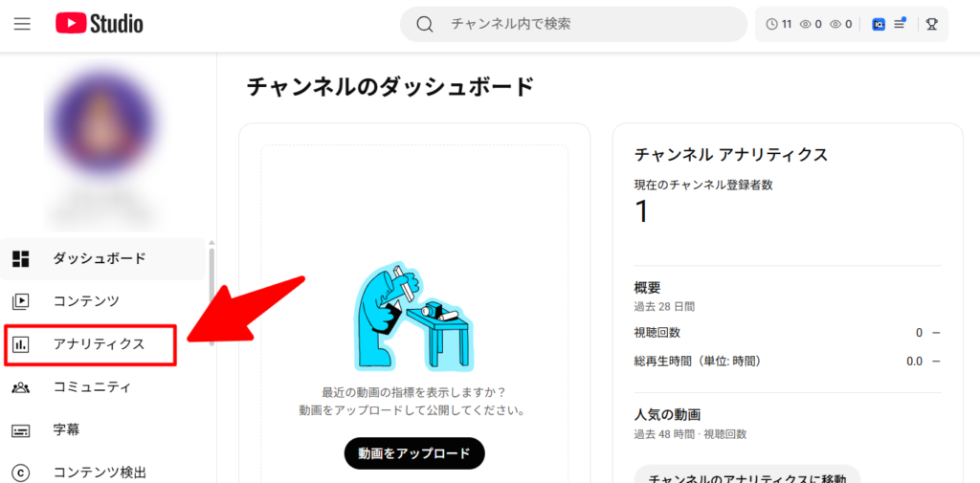980x483 pixels.
Task: Click the trophy icon
Action: pyautogui.click(x=932, y=24)
